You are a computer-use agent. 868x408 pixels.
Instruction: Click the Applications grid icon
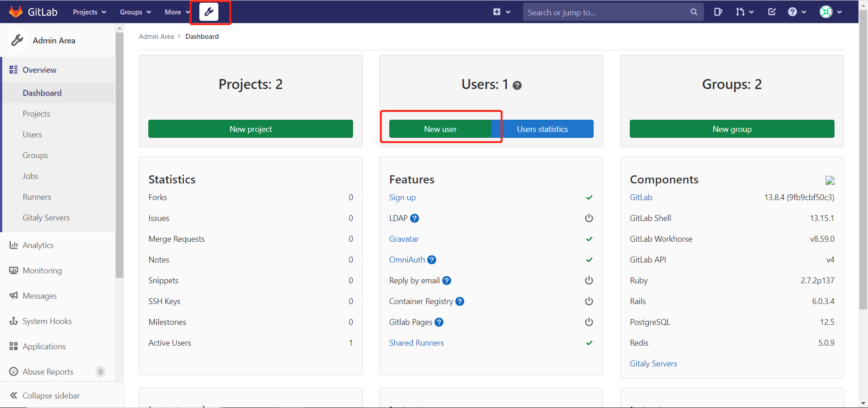[x=14, y=346]
